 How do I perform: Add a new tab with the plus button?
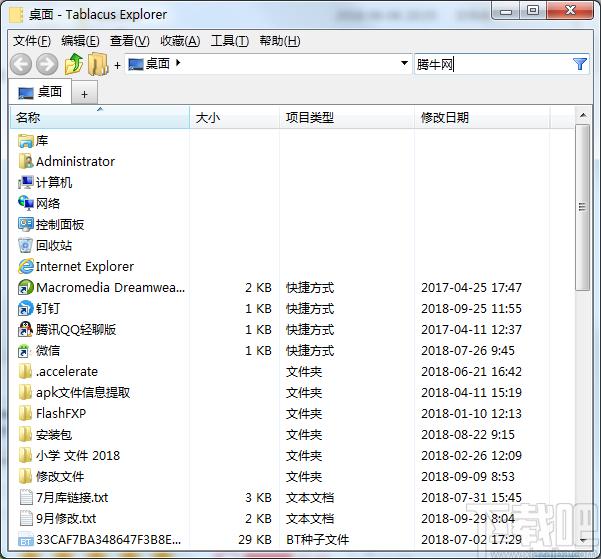(84, 94)
